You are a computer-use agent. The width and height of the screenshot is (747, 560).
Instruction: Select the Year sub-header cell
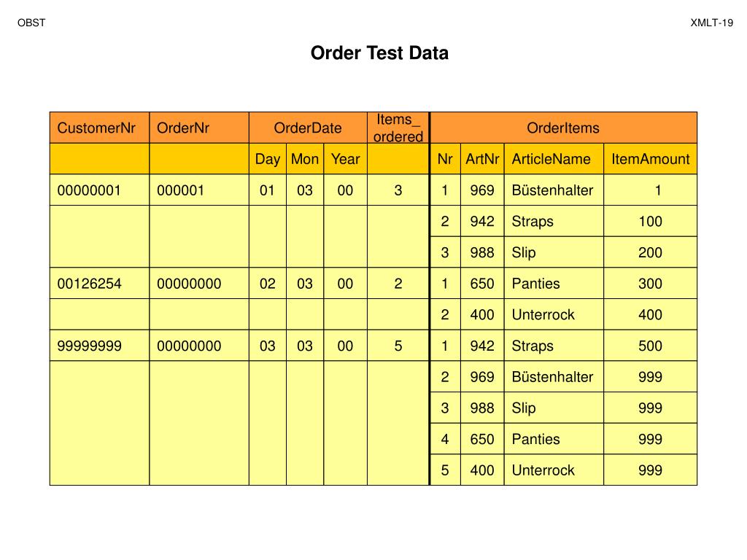(345, 158)
